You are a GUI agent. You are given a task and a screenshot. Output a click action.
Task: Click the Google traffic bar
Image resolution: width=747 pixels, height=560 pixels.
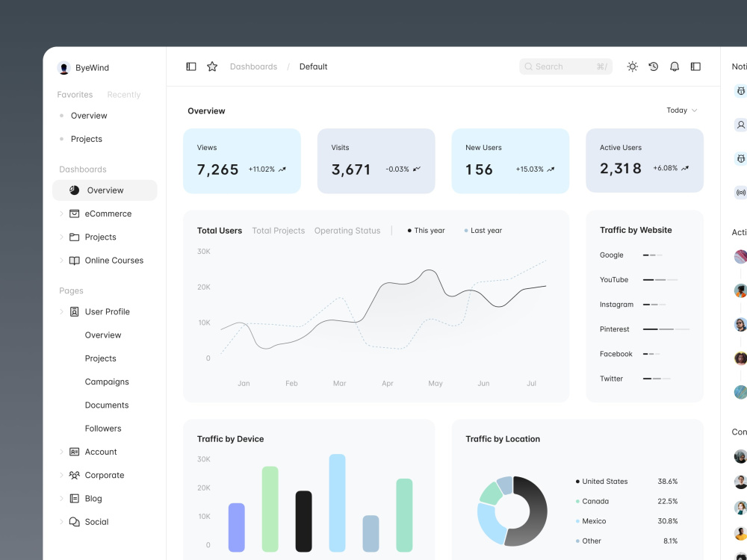click(652, 255)
